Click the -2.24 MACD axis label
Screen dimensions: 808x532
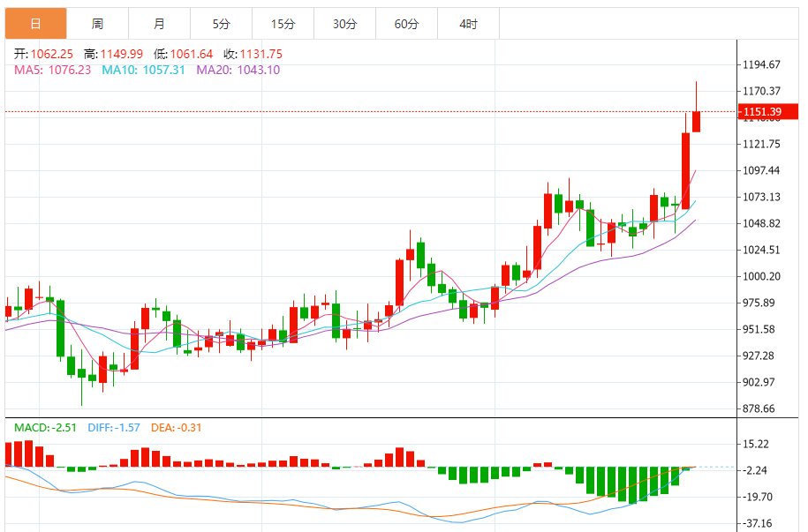[x=754, y=470]
